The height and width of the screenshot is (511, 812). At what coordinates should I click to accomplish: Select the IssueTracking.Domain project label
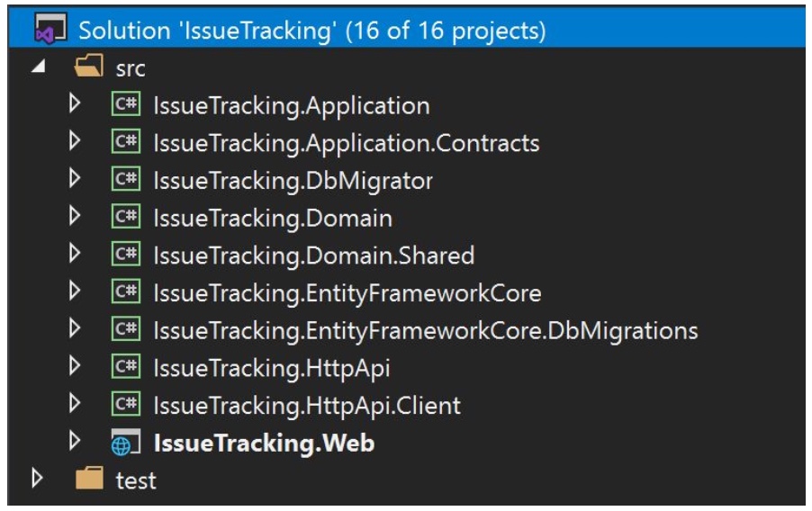(x=273, y=218)
